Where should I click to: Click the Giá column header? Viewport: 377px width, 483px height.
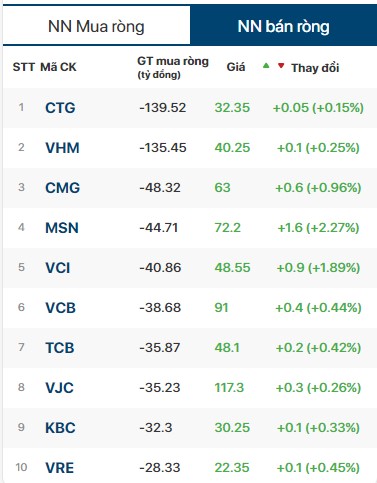point(236,67)
